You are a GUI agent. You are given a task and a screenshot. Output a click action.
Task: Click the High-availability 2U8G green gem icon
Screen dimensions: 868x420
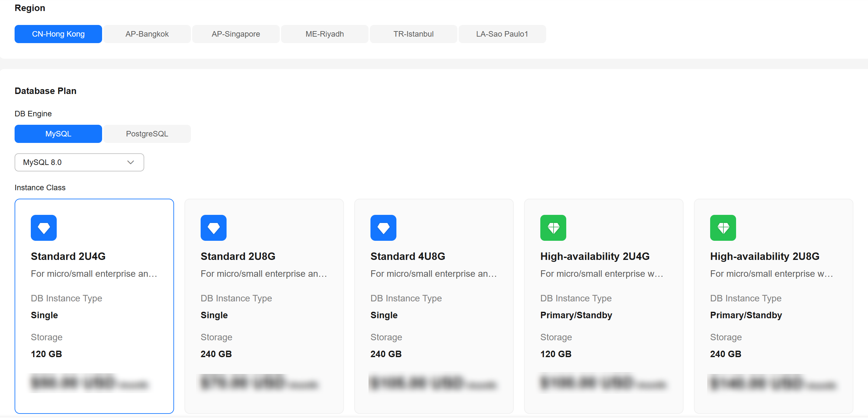pyautogui.click(x=723, y=228)
